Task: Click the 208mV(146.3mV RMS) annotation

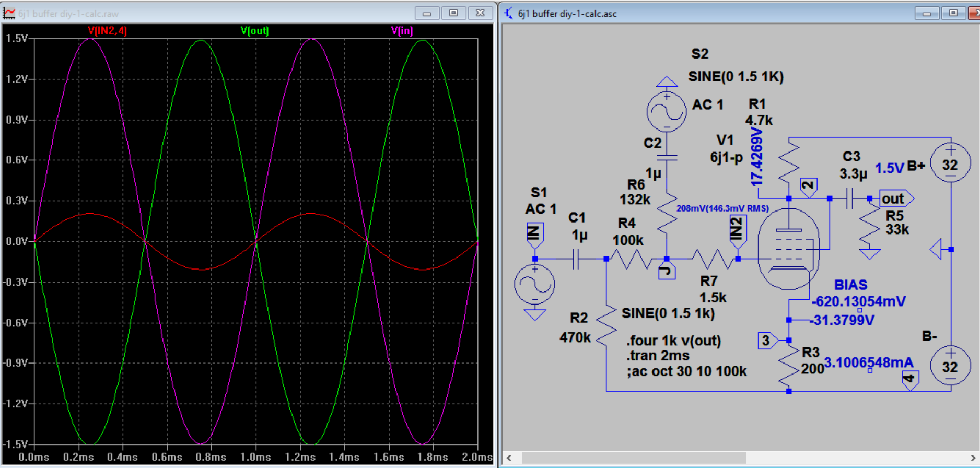Action: (722, 208)
